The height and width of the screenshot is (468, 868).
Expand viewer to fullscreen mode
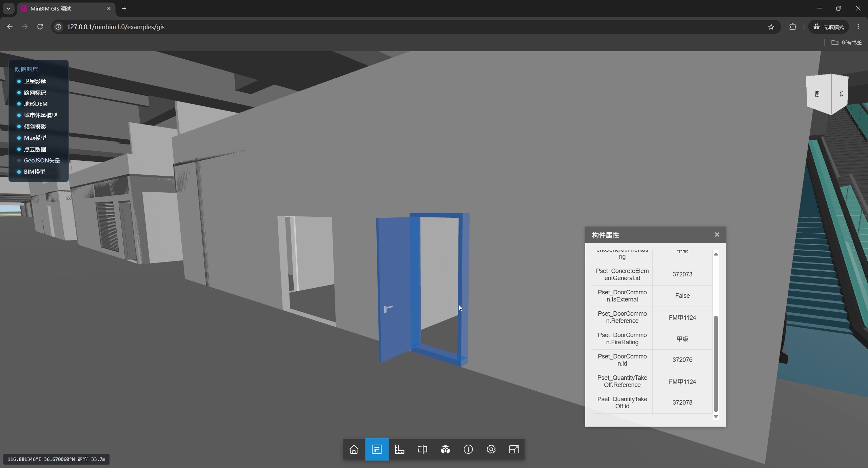click(x=514, y=449)
